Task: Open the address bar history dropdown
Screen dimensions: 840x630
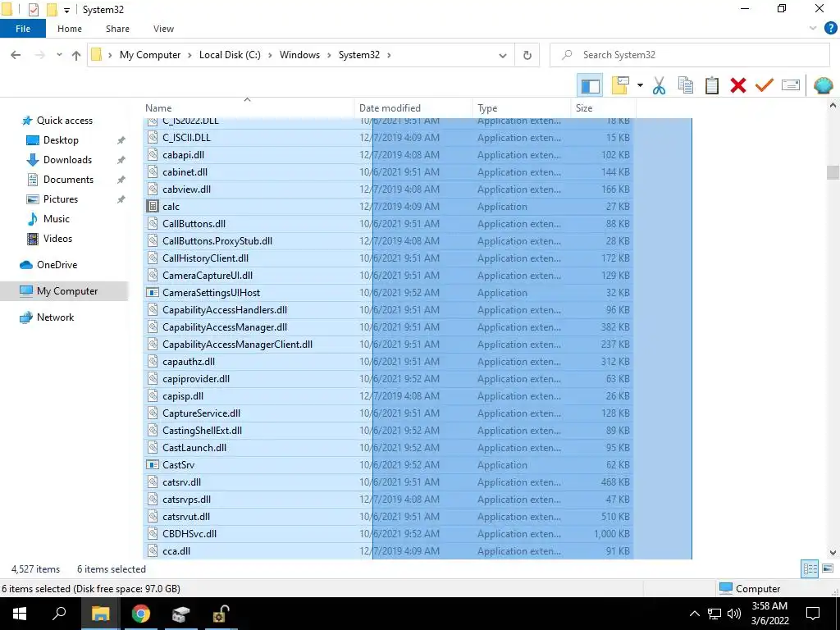Action: (x=503, y=55)
